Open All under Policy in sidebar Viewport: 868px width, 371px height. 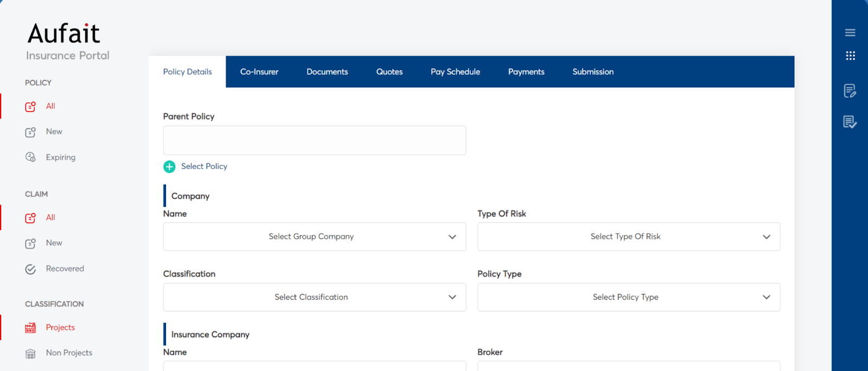point(50,106)
